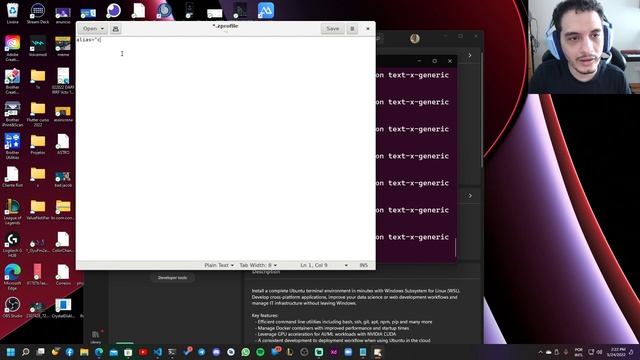
Task: Switch the POR keyboard language indicator
Action: 578,352
